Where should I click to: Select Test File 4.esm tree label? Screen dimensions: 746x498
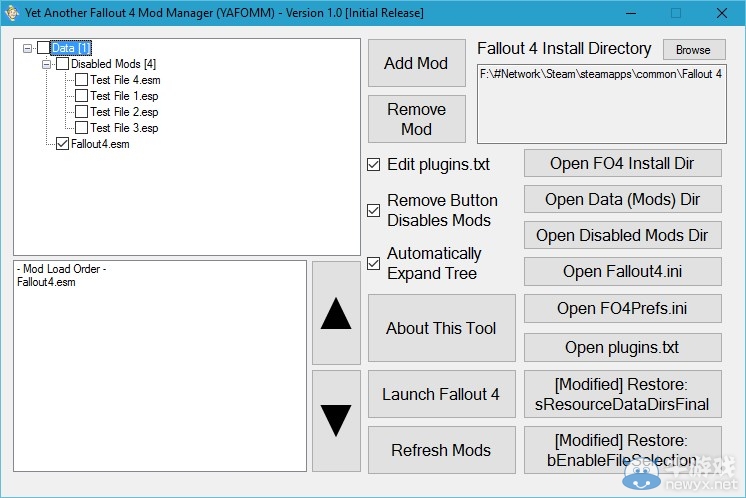[125, 80]
